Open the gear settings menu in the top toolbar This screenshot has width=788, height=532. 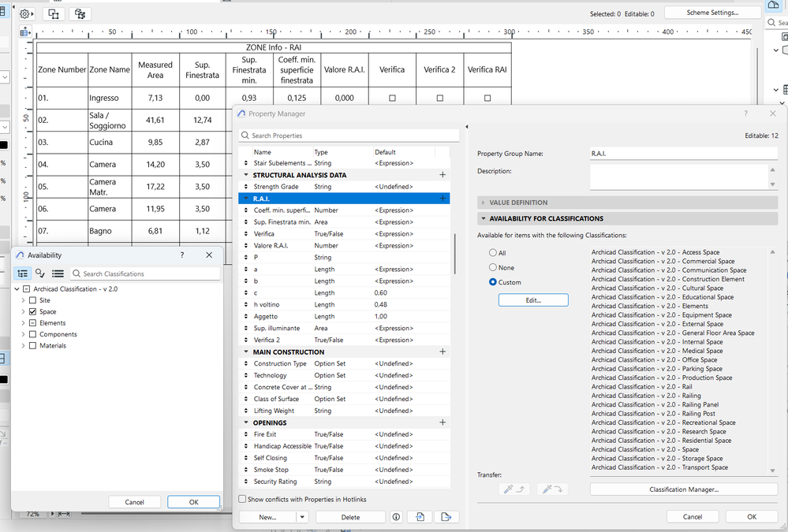tap(23, 13)
